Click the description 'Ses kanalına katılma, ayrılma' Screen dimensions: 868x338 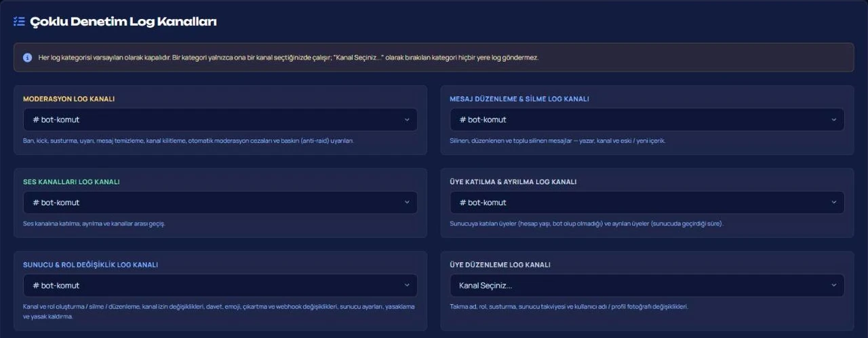click(94, 223)
